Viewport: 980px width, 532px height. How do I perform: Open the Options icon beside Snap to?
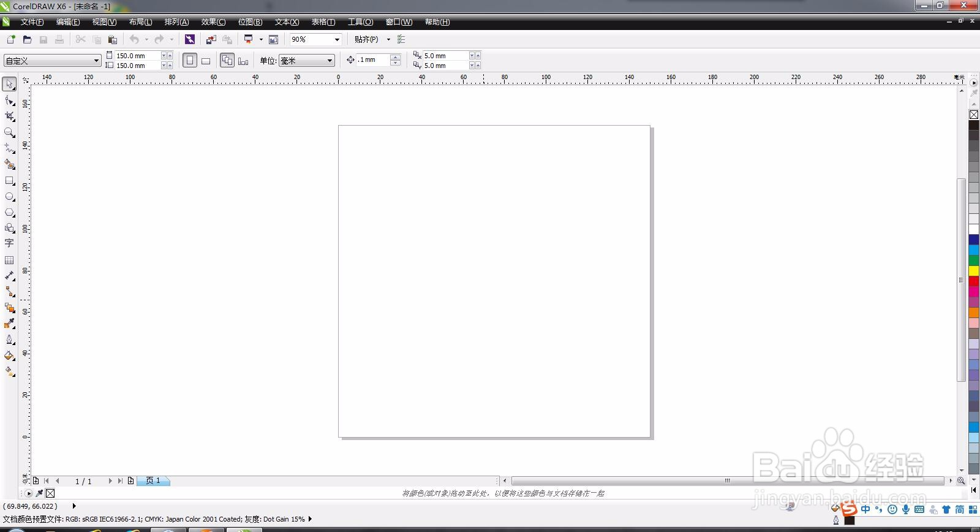click(401, 39)
